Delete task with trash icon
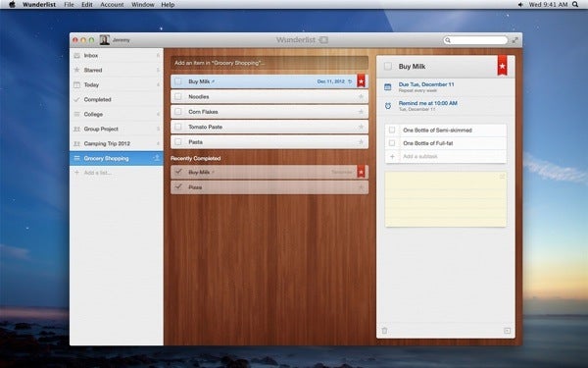The height and width of the screenshot is (368, 588). point(384,331)
